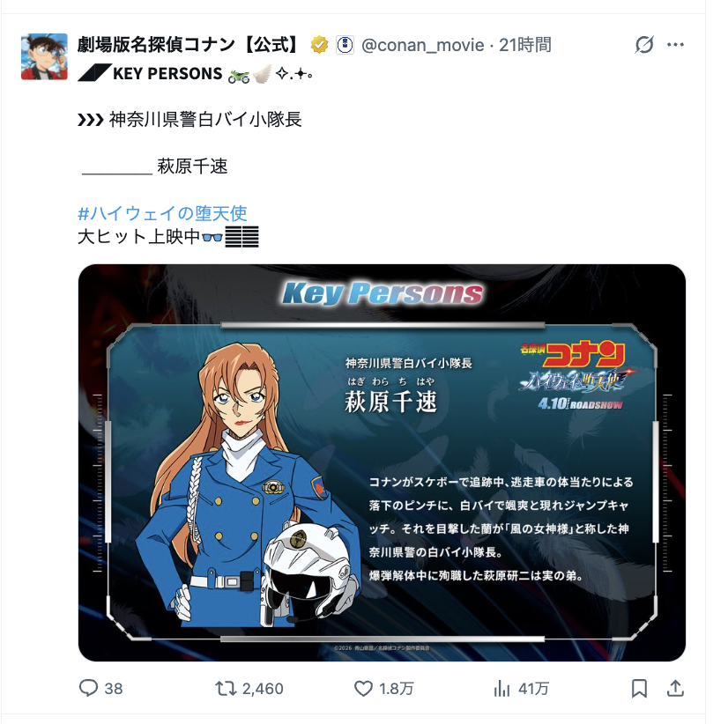The height and width of the screenshot is (724, 728).
Task: Like the post with heart icon
Action: pyautogui.click(x=363, y=688)
